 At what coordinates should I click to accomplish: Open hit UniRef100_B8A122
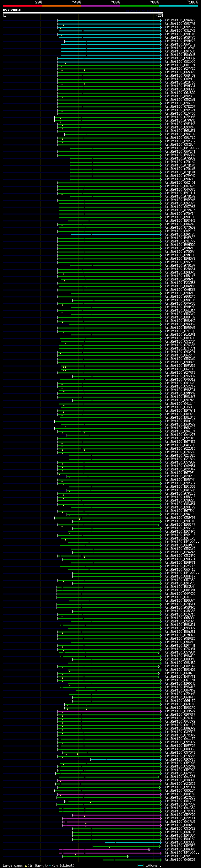[180, 421]
